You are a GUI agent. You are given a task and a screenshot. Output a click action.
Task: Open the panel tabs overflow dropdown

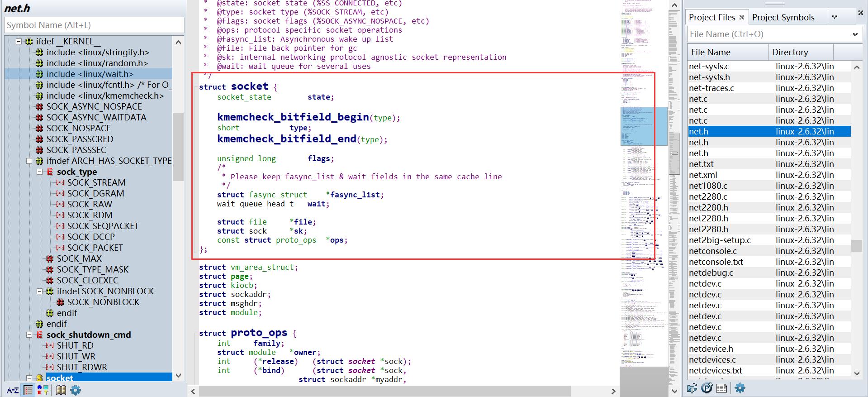tap(835, 17)
